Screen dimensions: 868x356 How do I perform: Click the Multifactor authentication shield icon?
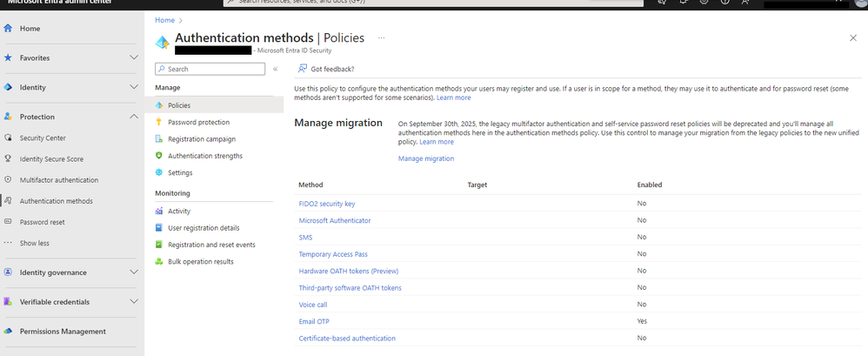(8, 180)
